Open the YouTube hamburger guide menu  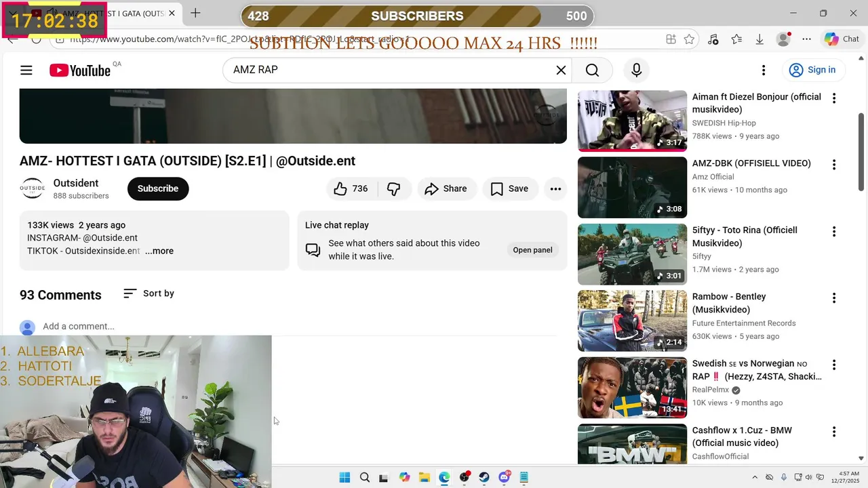[26, 70]
